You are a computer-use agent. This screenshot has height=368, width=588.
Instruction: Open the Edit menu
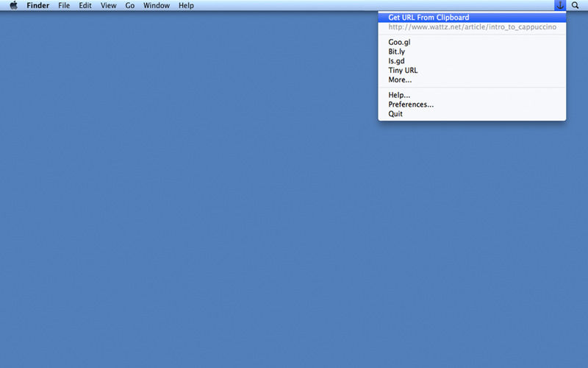tap(85, 5)
